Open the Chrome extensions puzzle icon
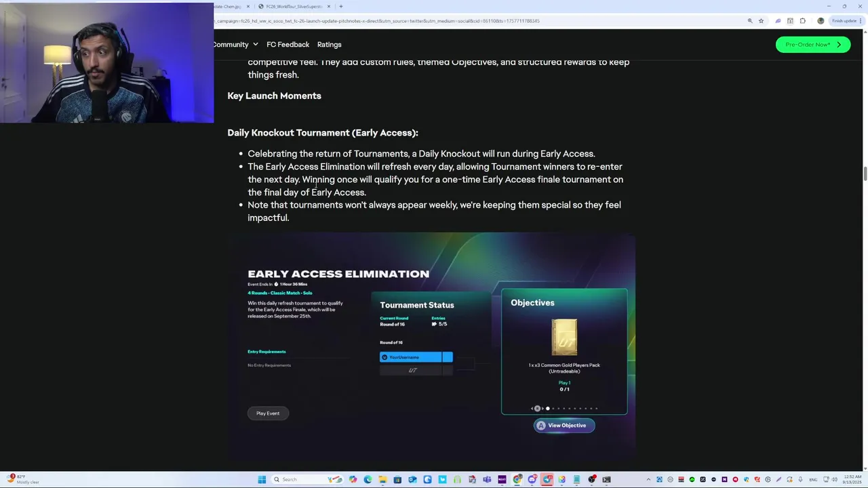 click(x=803, y=21)
